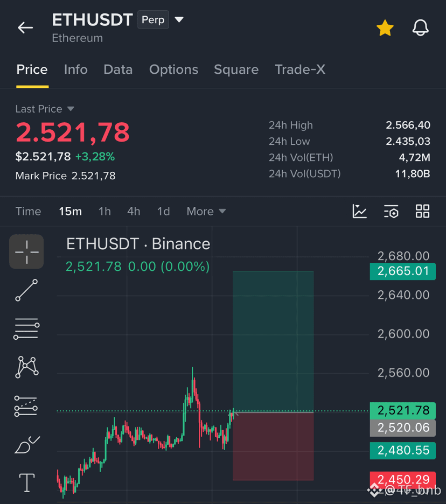Select the 15m interval

click(x=70, y=212)
